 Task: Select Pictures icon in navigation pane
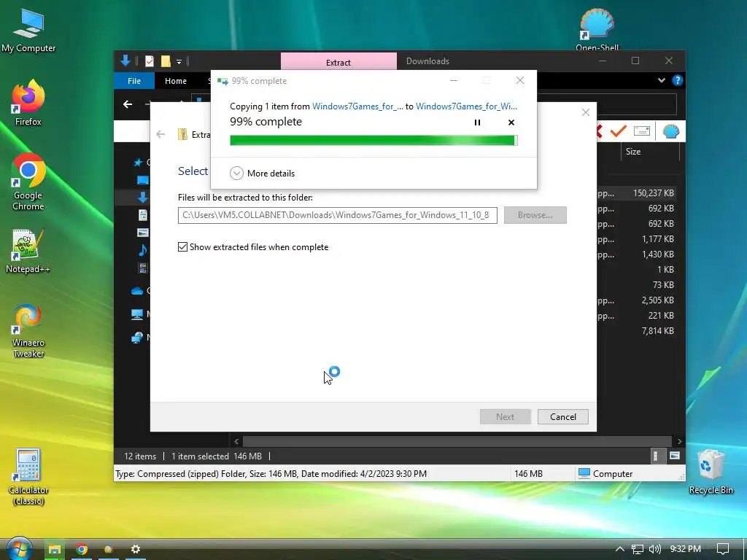142,233
